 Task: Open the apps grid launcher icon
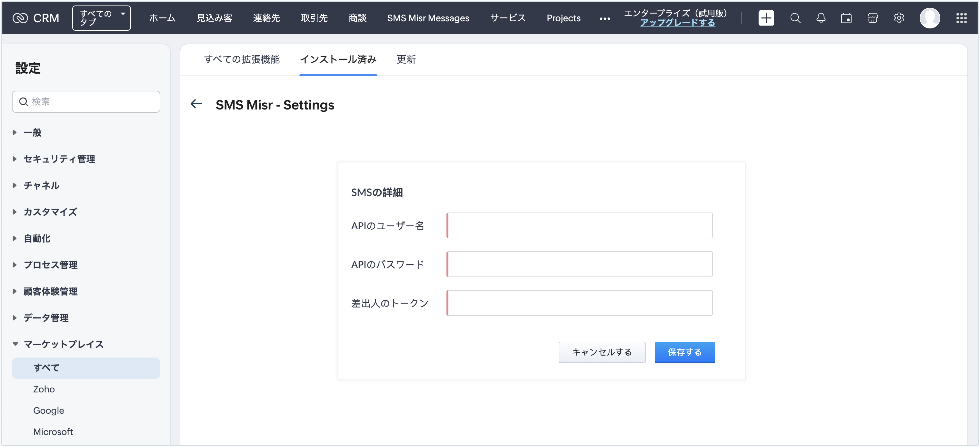[961, 18]
